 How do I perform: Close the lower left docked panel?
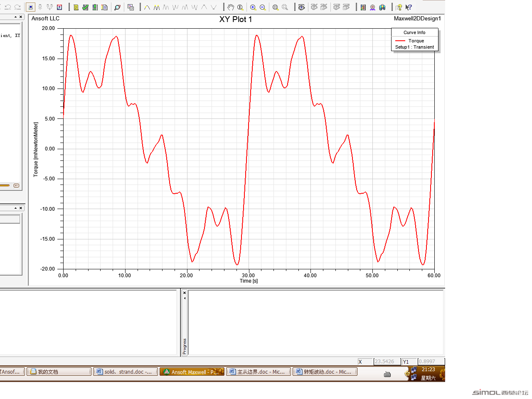pos(21,208)
